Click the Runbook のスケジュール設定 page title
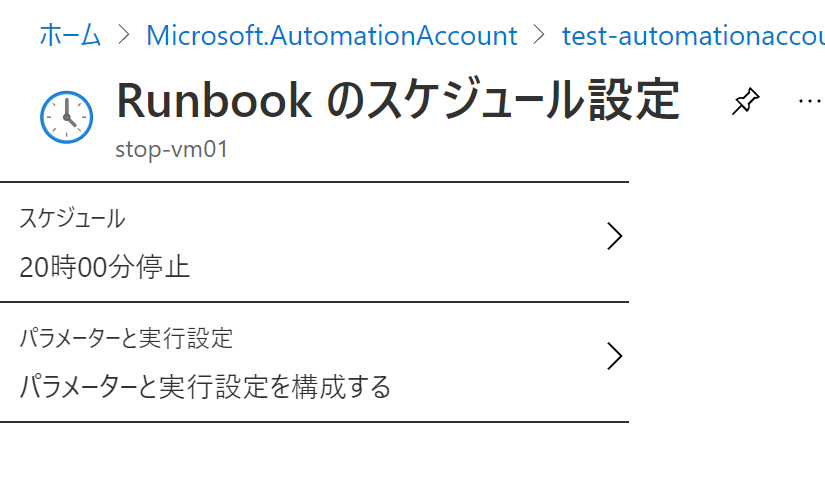This screenshot has width=825, height=480. 398,100
